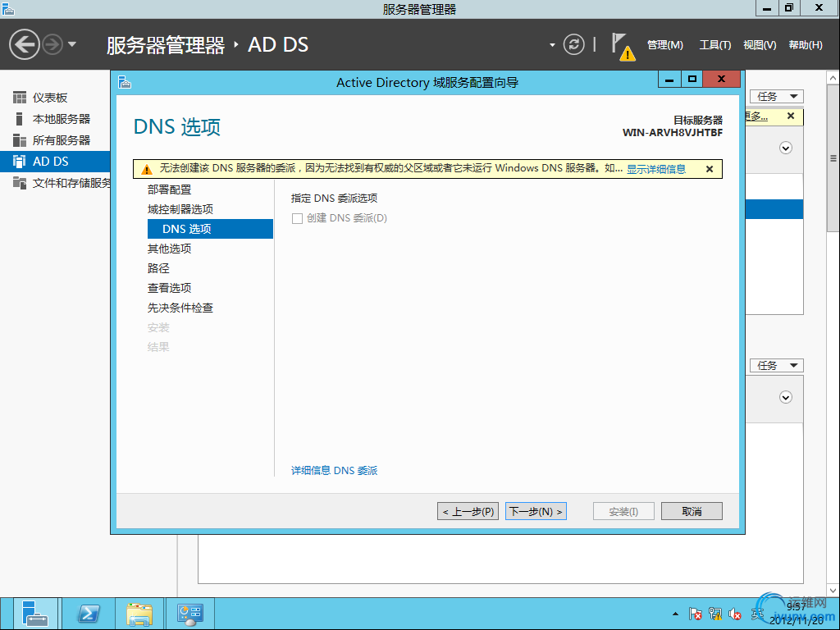Go to 其他选项 wizard step
The image size is (840, 630).
coord(169,249)
